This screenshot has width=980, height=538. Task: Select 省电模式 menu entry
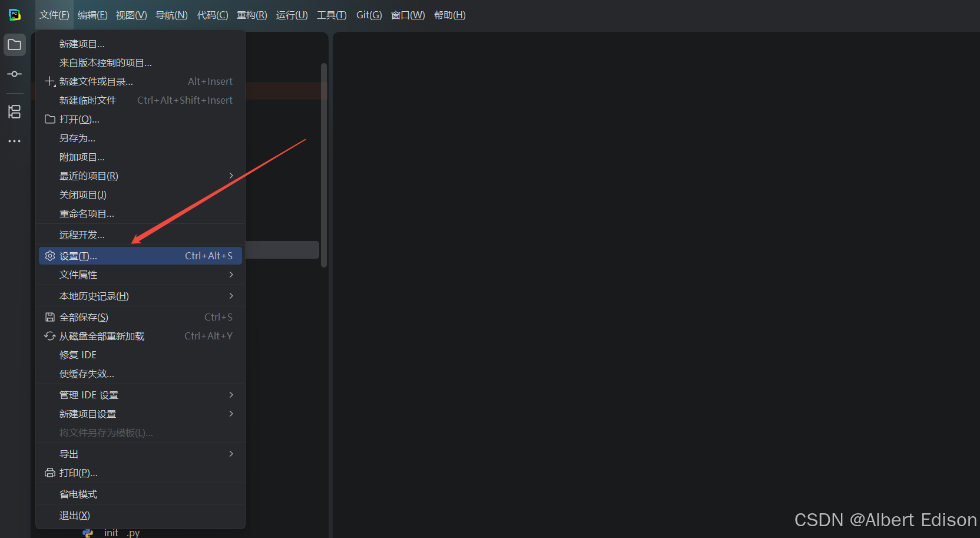[x=140, y=494]
